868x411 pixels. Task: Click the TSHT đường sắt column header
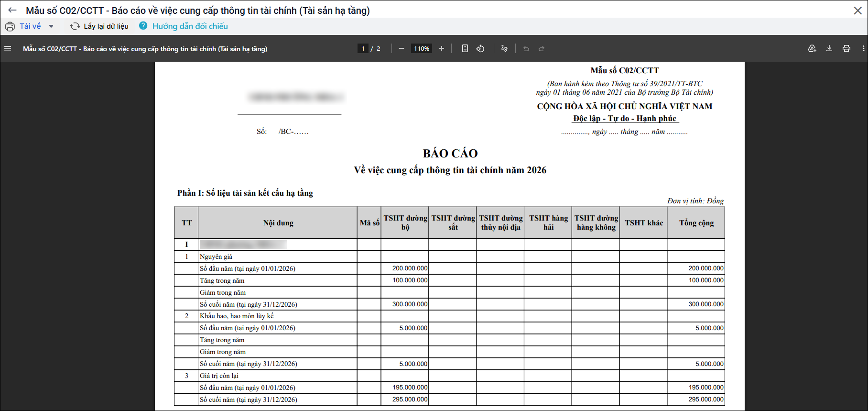pyautogui.click(x=453, y=223)
